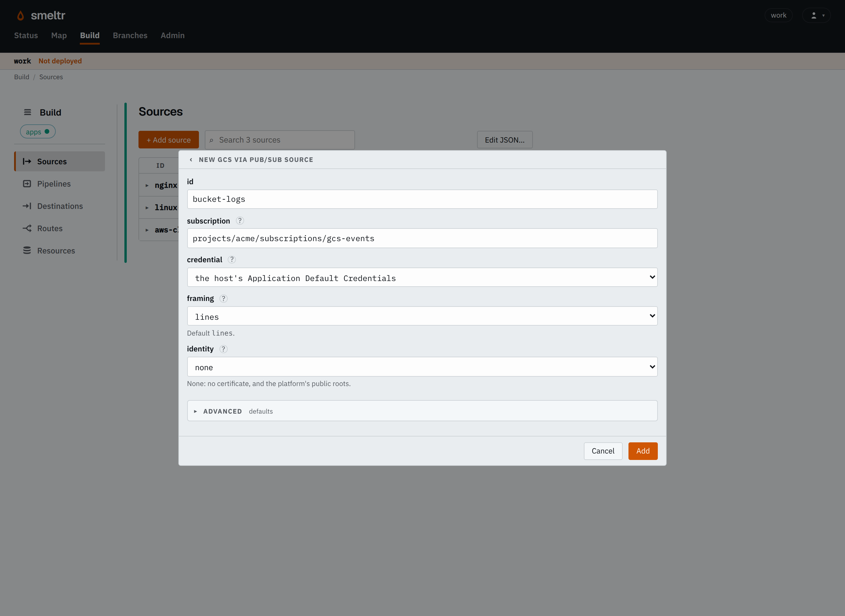
Task: Open Destinations in the sidebar
Action: [60, 206]
